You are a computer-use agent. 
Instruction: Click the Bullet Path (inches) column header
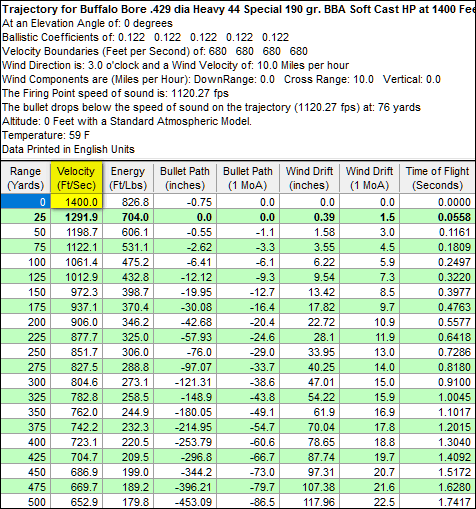pos(185,178)
